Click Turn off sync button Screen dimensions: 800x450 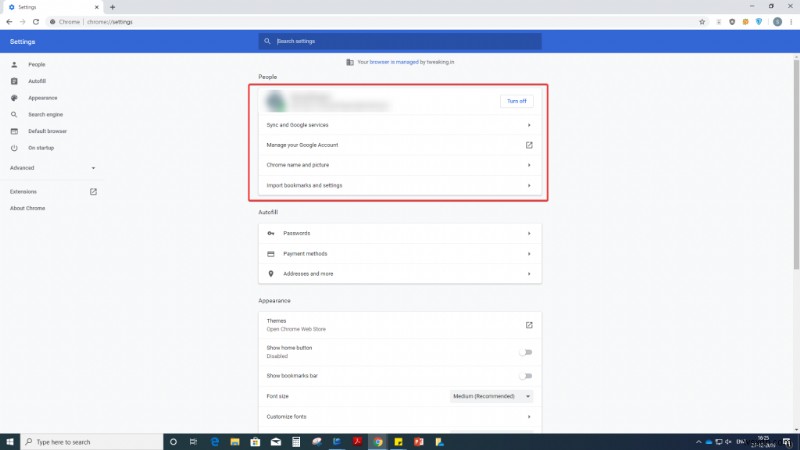[517, 101]
